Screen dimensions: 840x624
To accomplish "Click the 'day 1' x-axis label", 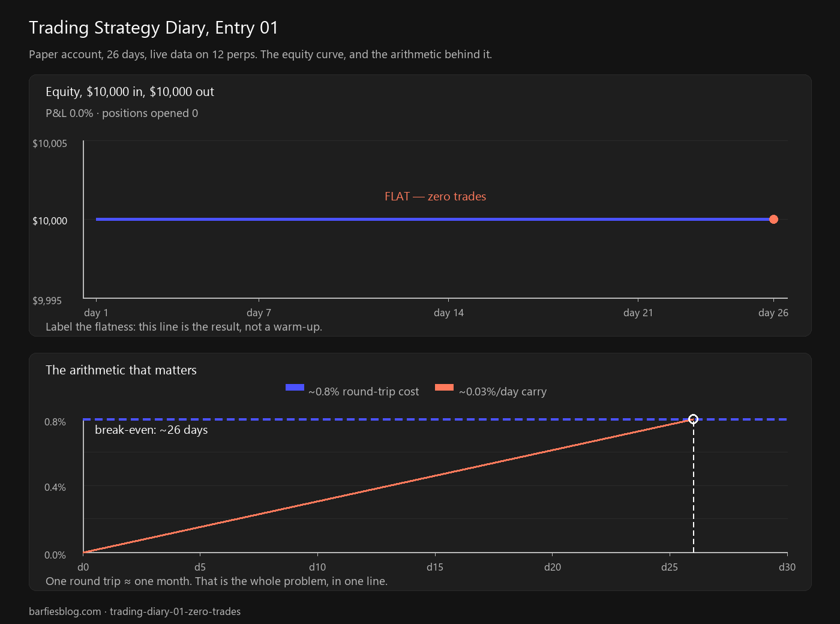I will pyautogui.click(x=96, y=313).
